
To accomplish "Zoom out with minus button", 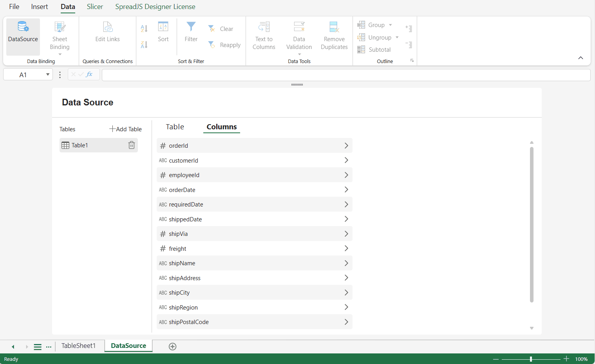I will pos(496,359).
